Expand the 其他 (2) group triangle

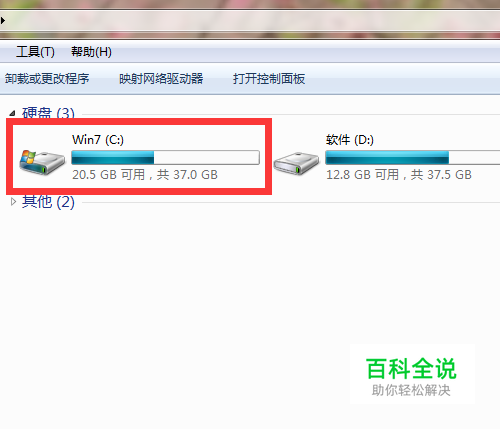tap(13, 202)
